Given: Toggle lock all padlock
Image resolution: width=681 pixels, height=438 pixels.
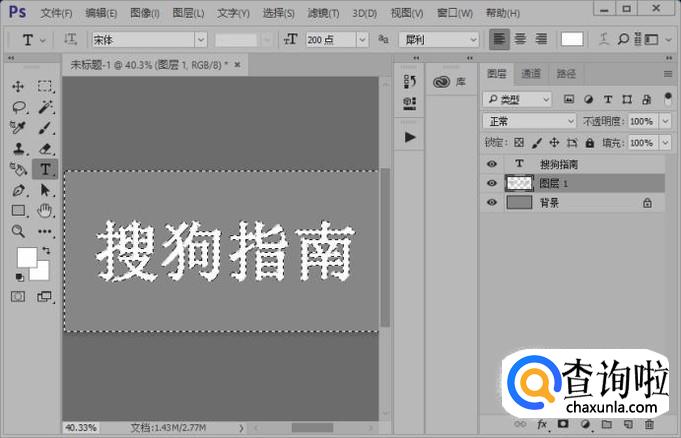Looking at the screenshot, I should pos(589,143).
